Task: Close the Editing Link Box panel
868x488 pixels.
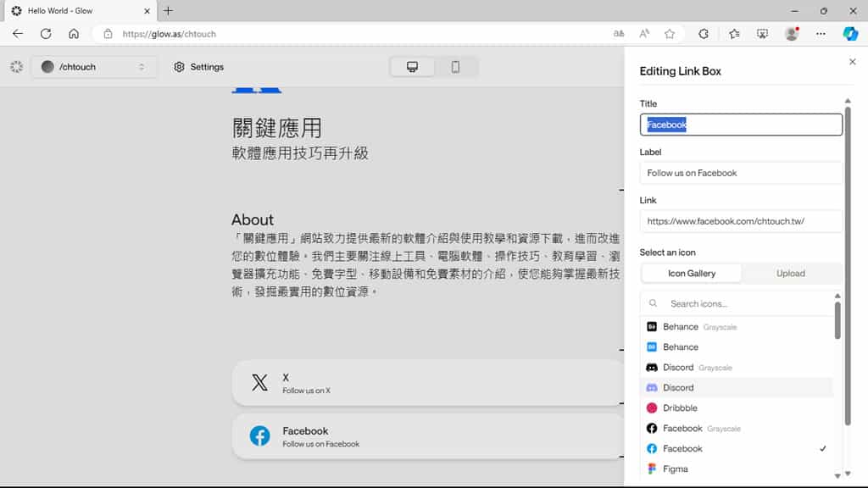Action: 853,61
